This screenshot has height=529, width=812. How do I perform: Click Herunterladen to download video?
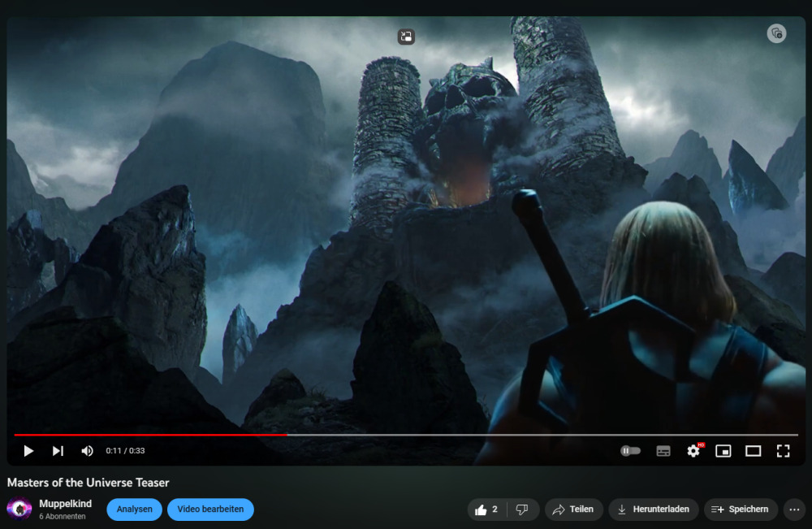click(654, 509)
